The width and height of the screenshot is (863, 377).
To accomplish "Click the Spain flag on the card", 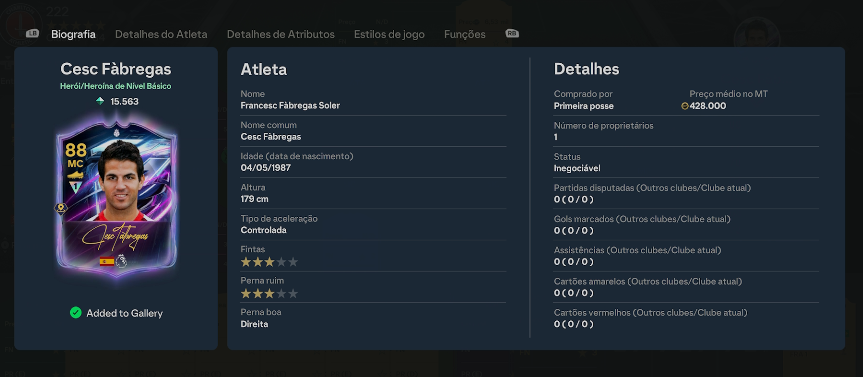I will coord(107,261).
